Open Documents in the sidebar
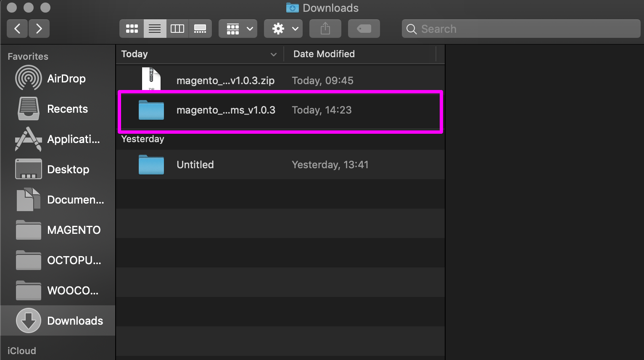The width and height of the screenshot is (644, 360). [58, 200]
